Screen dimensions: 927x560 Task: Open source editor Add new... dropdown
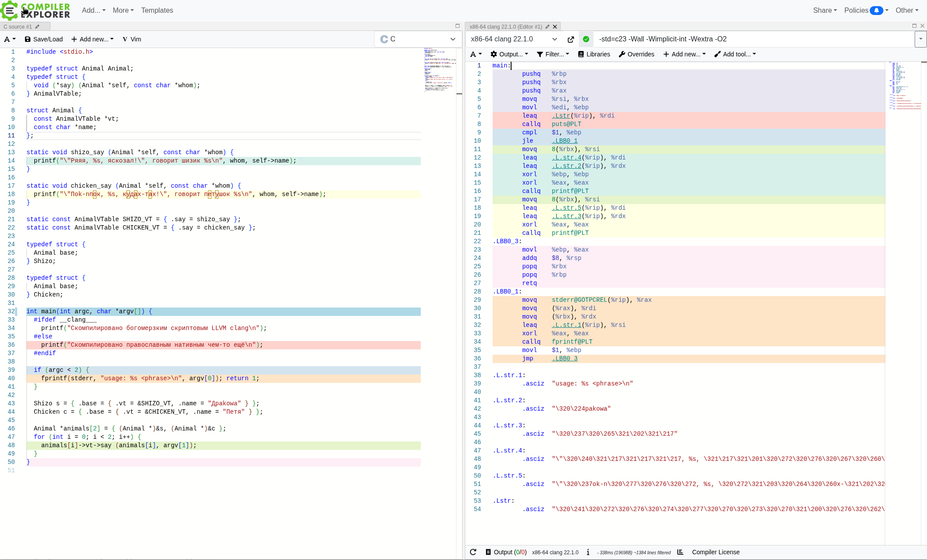(x=93, y=39)
